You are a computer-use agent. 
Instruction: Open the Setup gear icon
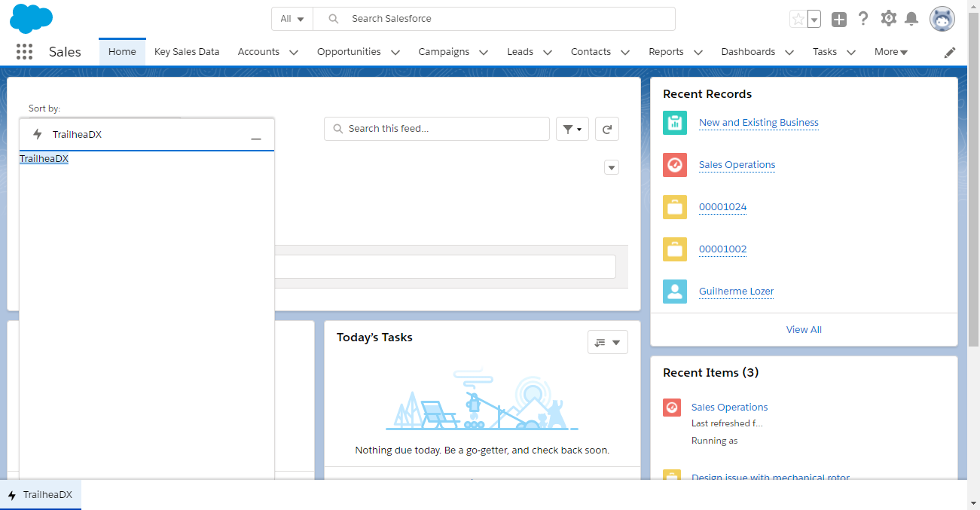889,19
